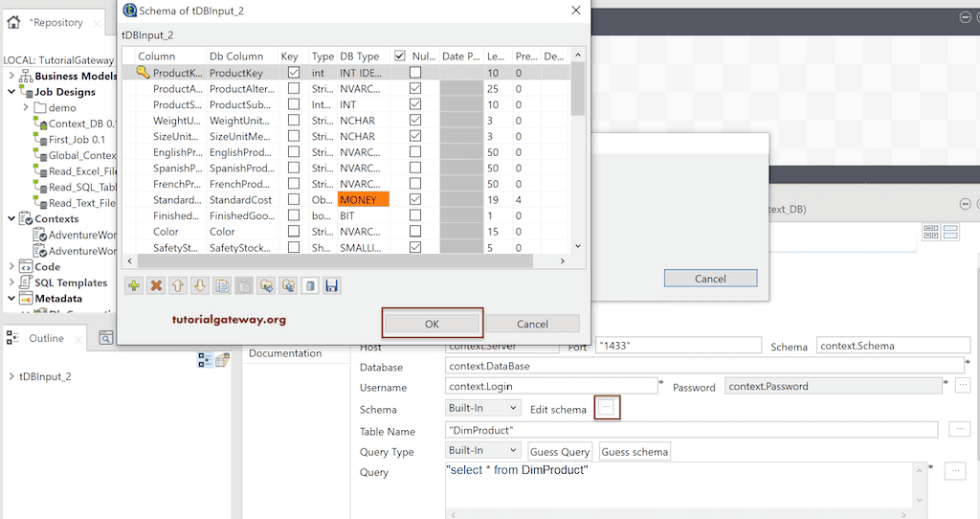Viewport: 980px width, 519px height.
Task: Open the Password ellipsis button
Action: [963, 385]
